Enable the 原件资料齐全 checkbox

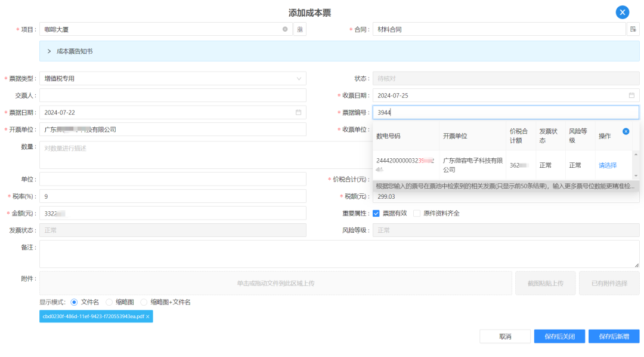coord(417,213)
